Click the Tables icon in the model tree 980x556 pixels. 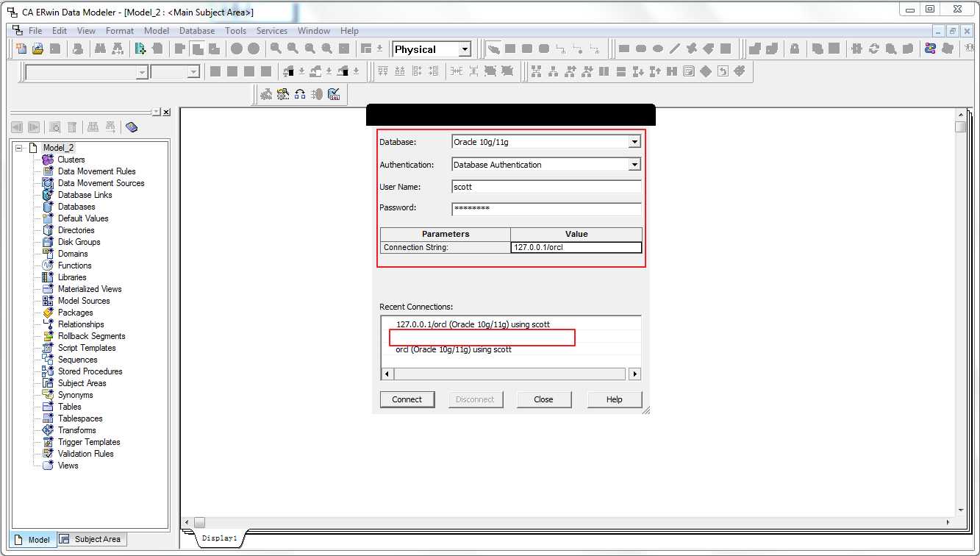[x=48, y=407]
